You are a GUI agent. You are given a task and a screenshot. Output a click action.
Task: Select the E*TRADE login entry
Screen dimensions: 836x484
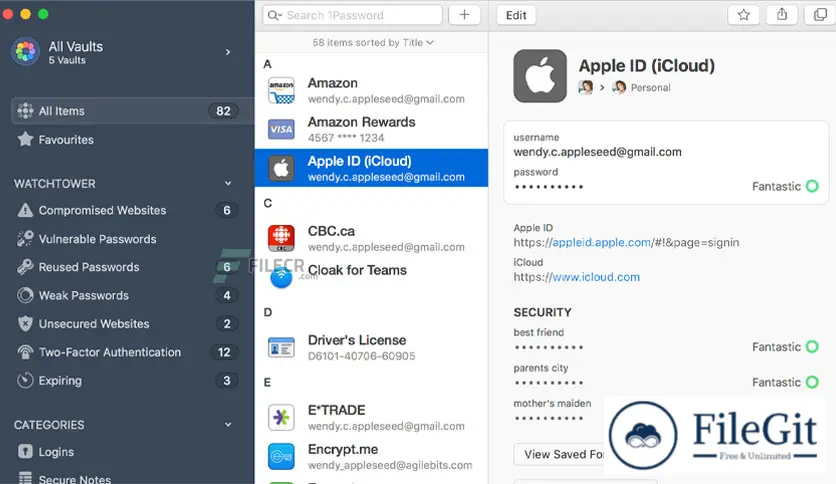pyautogui.click(x=371, y=417)
